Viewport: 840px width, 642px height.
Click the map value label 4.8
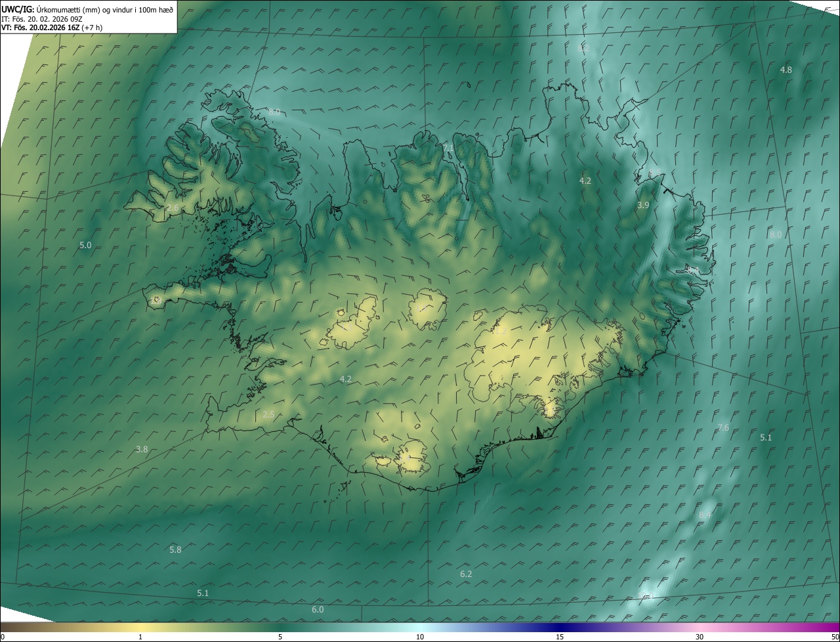click(x=786, y=70)
